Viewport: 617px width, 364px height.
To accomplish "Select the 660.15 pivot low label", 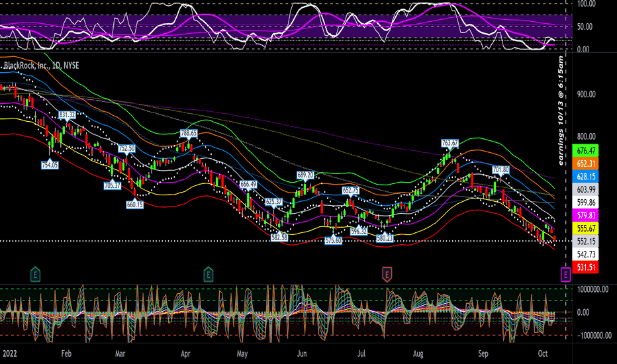I will [x=134, y=205].
